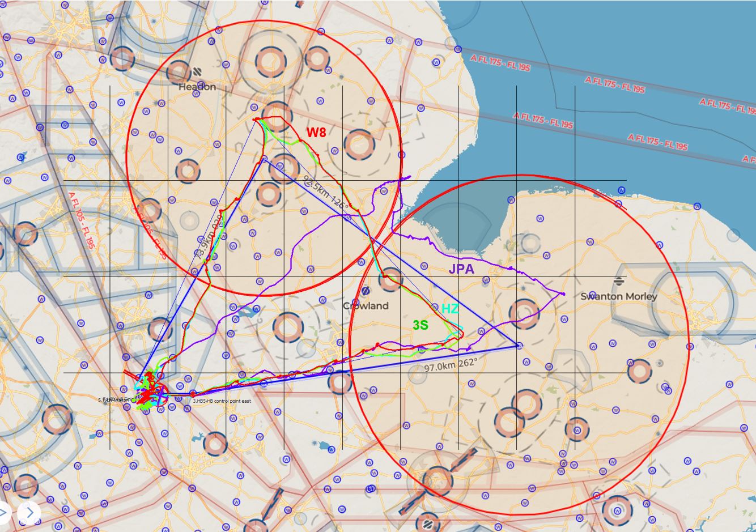Click the right-chevron expand button at bottom left
The width and height of the screenshot is (756, 532).
point(29,513)
